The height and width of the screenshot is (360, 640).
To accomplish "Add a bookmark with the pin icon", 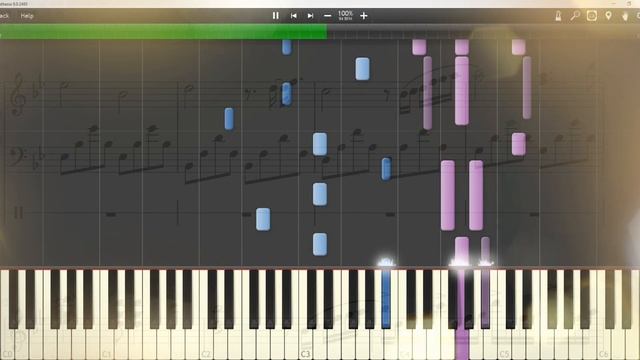I will pyautogui.click(x=609, y=16).
